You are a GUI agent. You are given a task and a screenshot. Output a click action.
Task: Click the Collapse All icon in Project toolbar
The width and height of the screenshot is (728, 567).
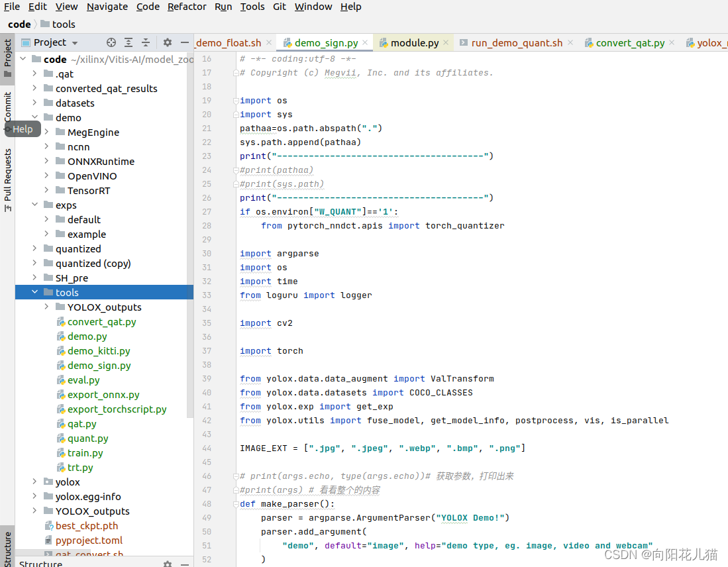[x=146, y=42]
